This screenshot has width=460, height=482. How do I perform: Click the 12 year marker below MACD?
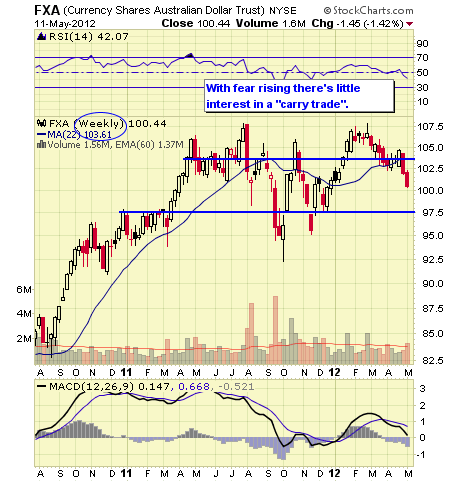334,473
